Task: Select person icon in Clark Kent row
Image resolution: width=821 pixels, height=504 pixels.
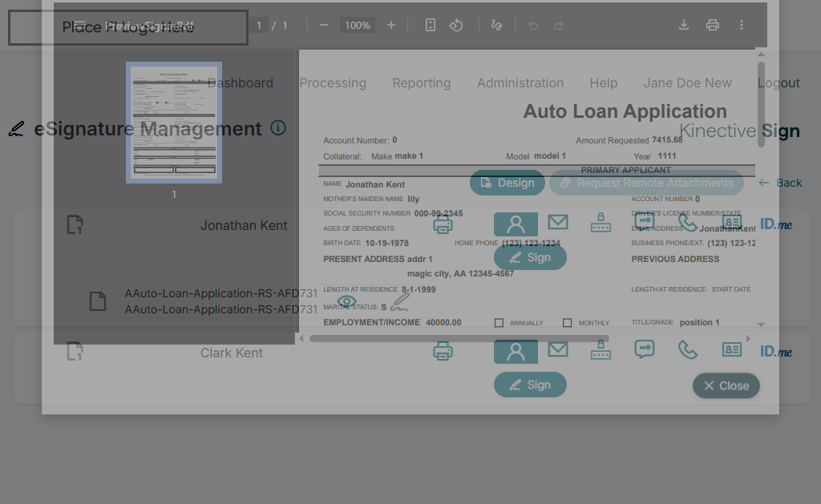Action: click(x=516, y=352)
